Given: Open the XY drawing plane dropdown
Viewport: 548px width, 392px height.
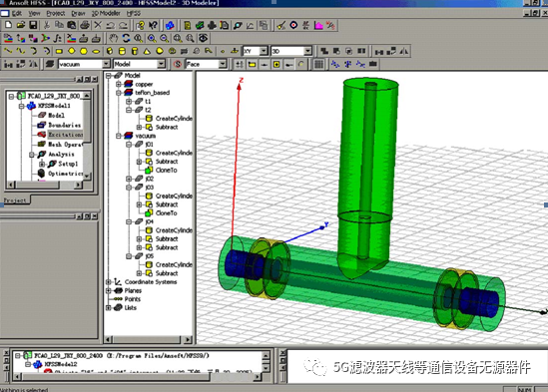Looking at the screenshot, I should pos(265,51).
